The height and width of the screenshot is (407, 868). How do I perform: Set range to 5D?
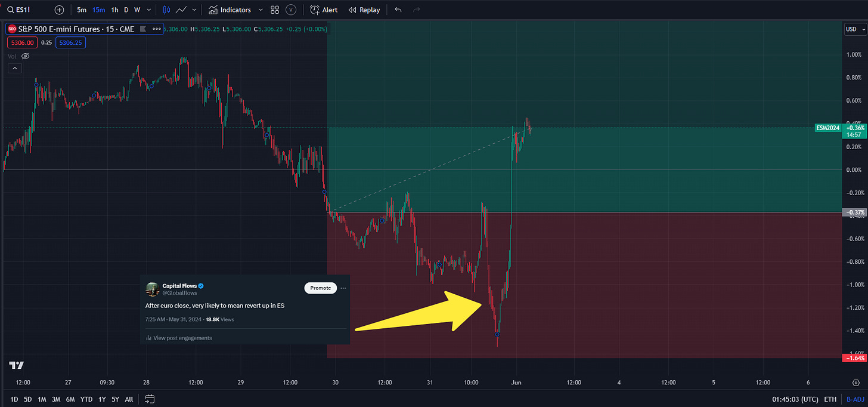click(27, 399)
